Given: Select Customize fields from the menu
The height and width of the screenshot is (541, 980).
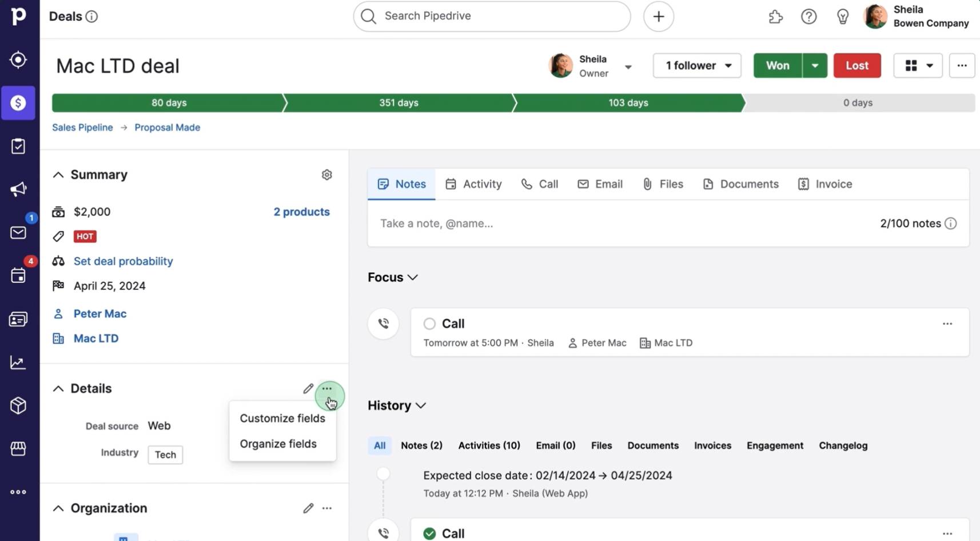Looking at the screenshot, I should (x=282, y=418).
